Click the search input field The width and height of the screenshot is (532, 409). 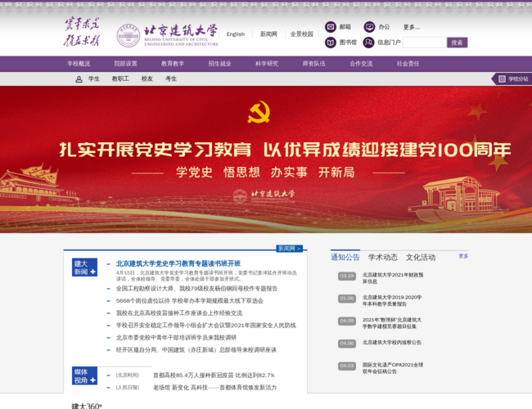425,43
